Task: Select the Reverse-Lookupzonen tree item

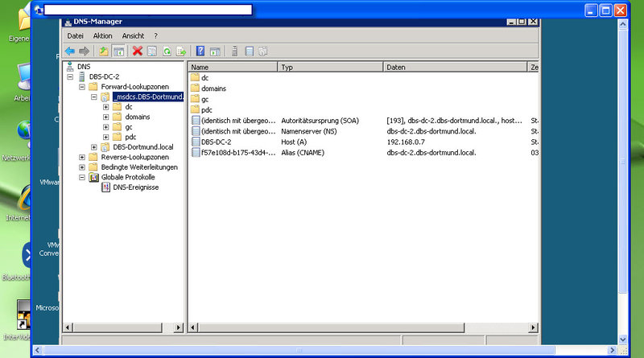Action: tap(134, 157)
